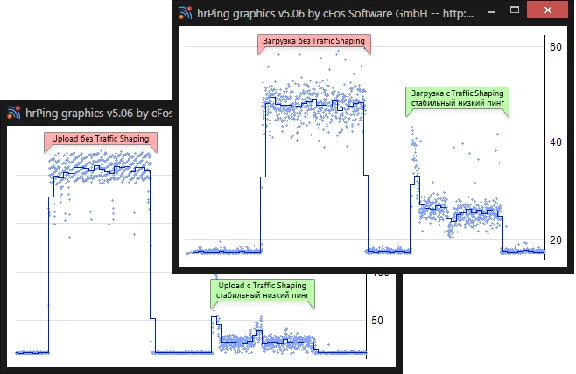Click the red 'Upload без Traffic Shaping' label
The width and height of the screenshot is (576, 374).
(101, 139)
